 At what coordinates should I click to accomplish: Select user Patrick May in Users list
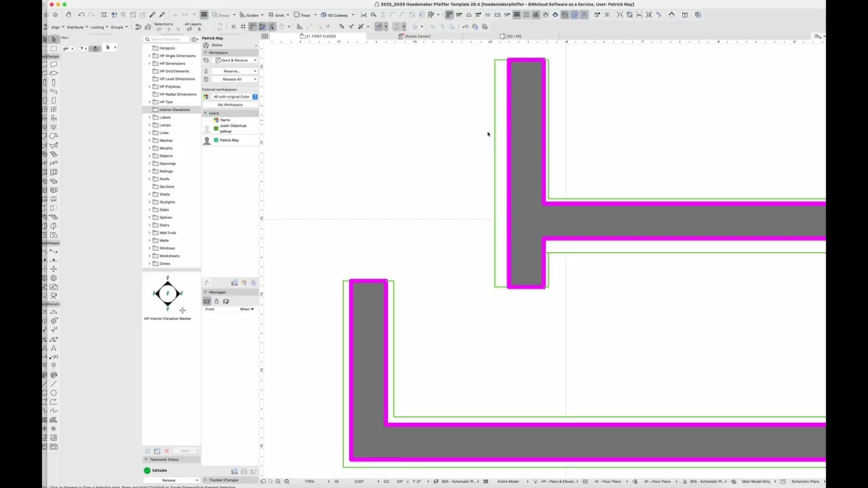(231, 140)
